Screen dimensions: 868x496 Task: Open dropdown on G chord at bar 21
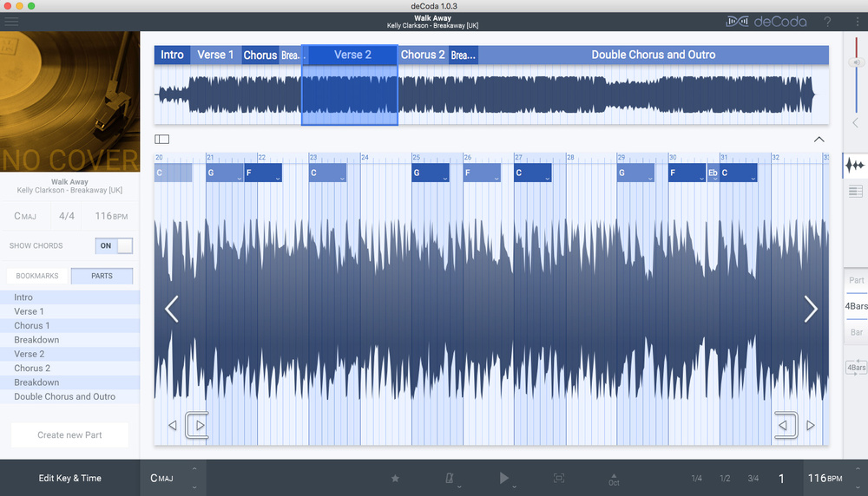click(x=240, y=178)
